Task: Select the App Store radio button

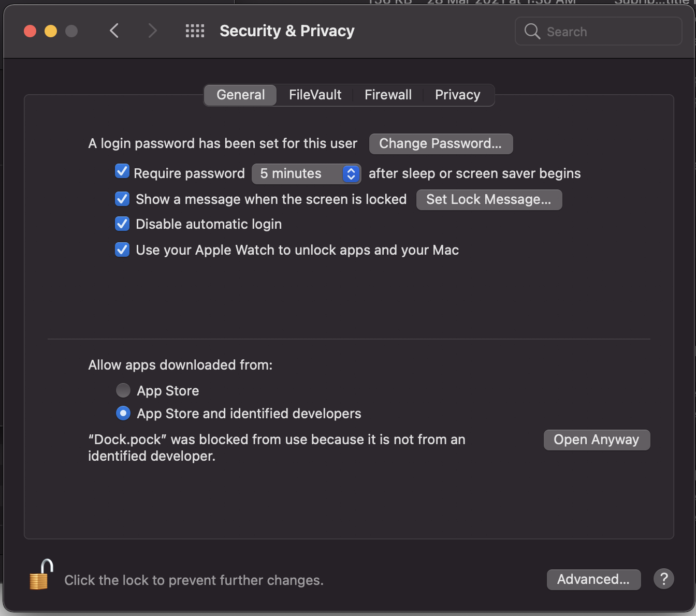Action: [x=123, y=390]
